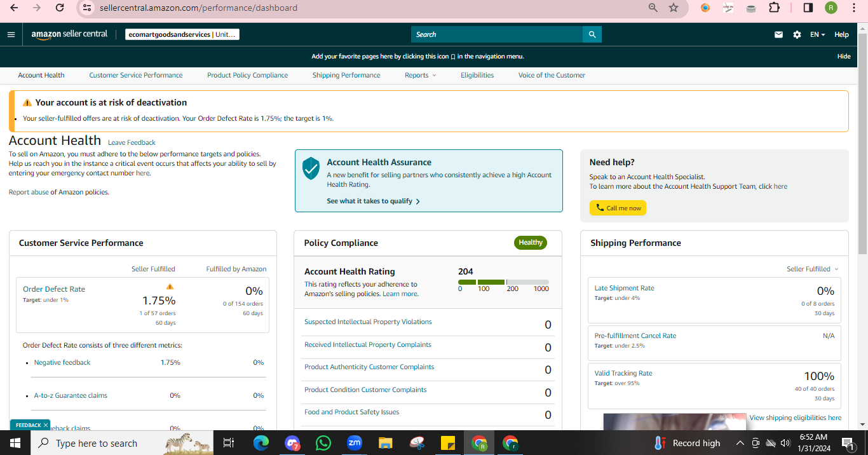Open the Seller Central hamburger menu
This screenshot has width=868, height=455.
pos(11,34)
